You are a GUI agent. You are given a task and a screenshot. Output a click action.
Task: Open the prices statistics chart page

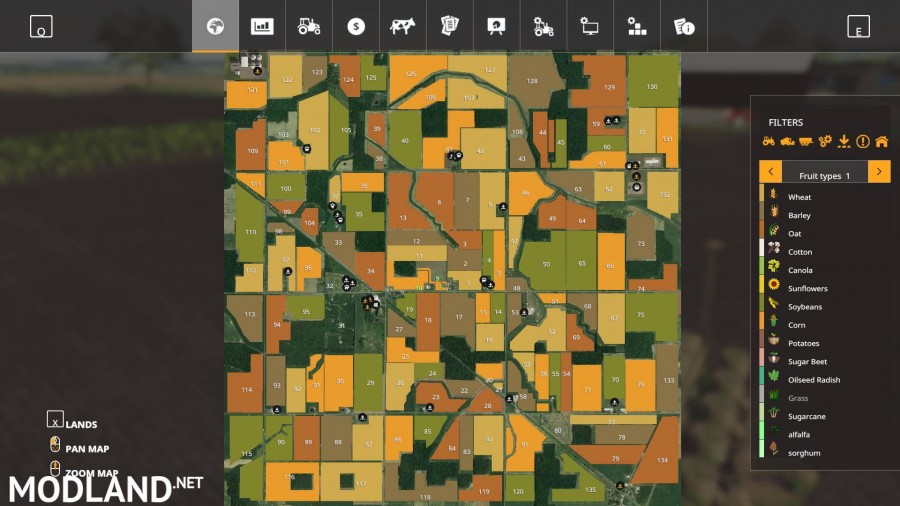pos(262,26)
